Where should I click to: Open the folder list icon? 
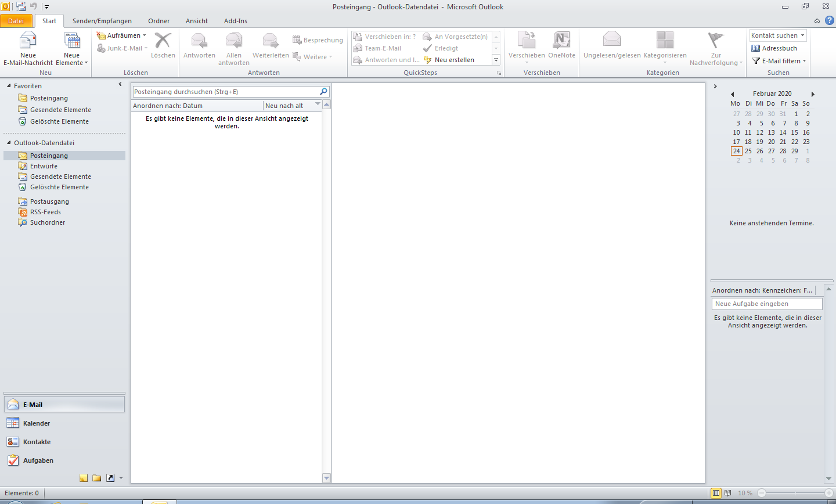pos(97,478)
